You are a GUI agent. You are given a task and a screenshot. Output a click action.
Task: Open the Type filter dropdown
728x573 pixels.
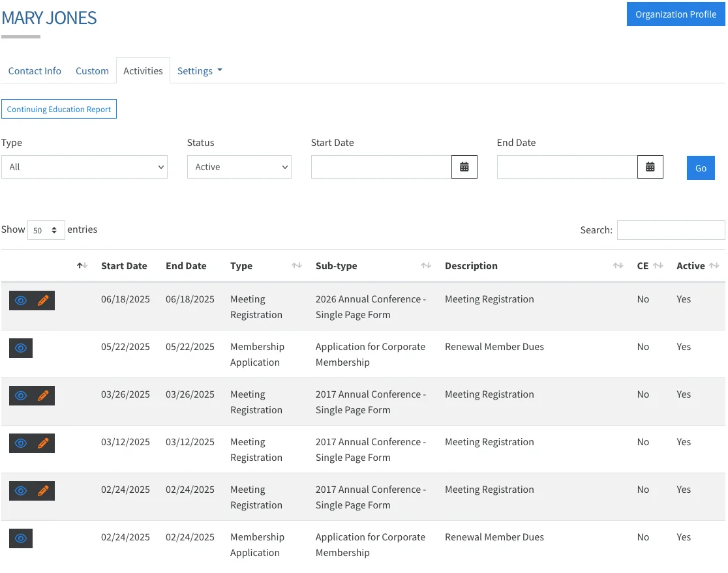85,167
